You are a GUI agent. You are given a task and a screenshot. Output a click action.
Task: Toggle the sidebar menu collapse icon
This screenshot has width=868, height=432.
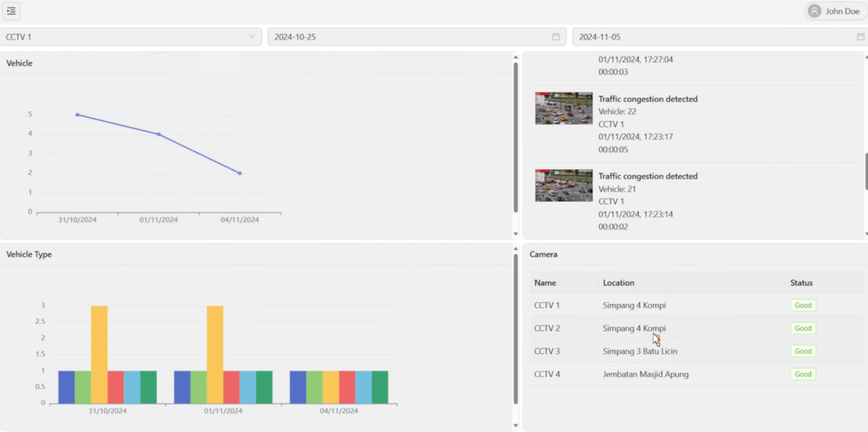11,11
